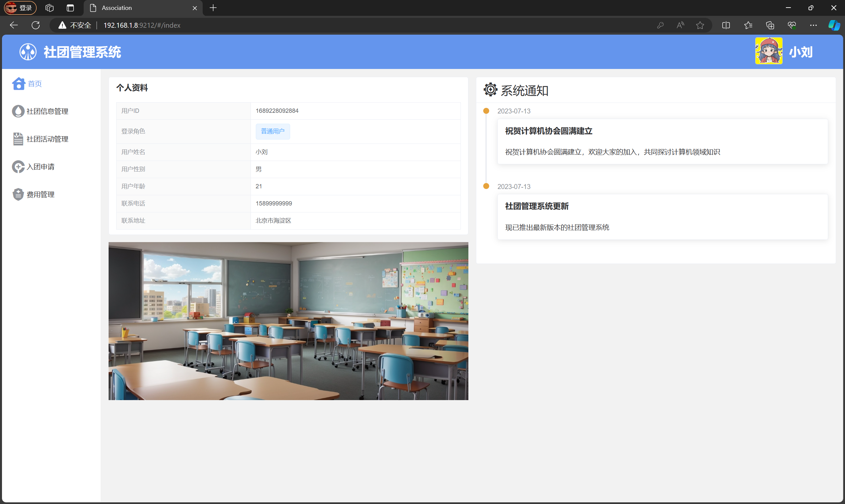Click the first 2023-07-13 timeline dot
845x504 pixels.
point(486,110)
